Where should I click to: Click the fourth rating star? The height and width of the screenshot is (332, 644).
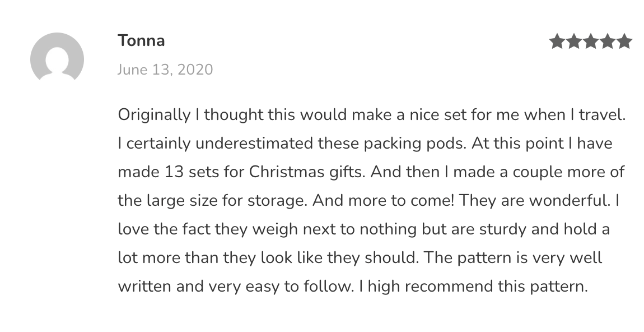point(608,41)
